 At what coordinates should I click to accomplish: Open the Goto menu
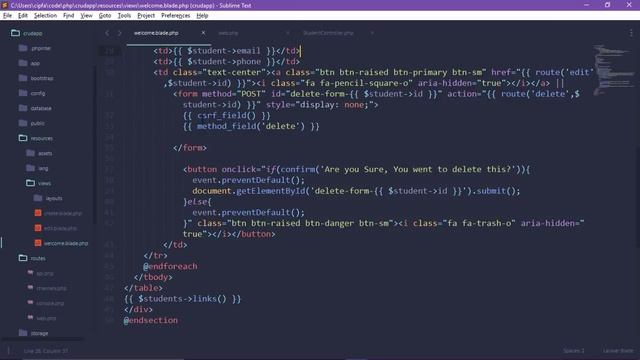(105, 16)
